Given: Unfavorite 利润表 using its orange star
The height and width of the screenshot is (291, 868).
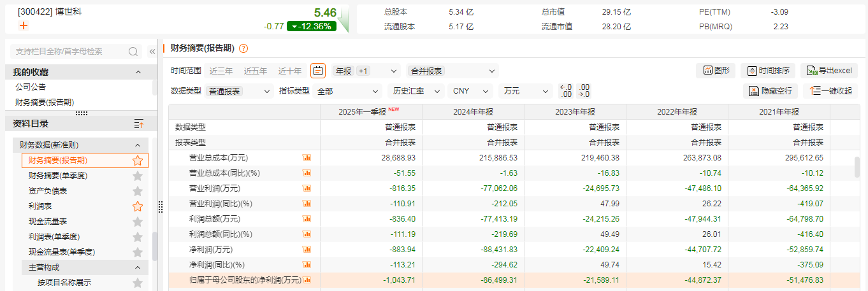Looking at the screenshot, I should (x=137, y=206).
